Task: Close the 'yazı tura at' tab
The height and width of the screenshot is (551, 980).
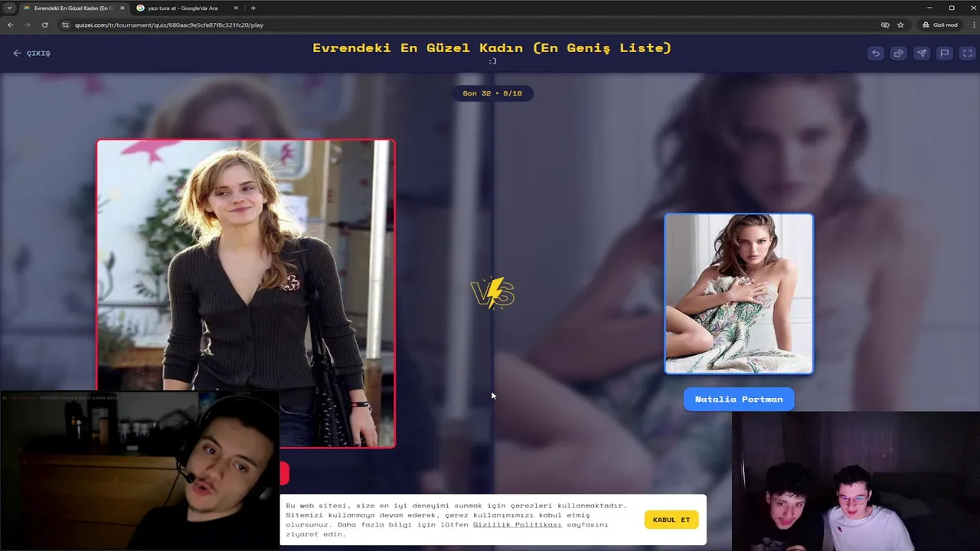Action: [236, 8]
